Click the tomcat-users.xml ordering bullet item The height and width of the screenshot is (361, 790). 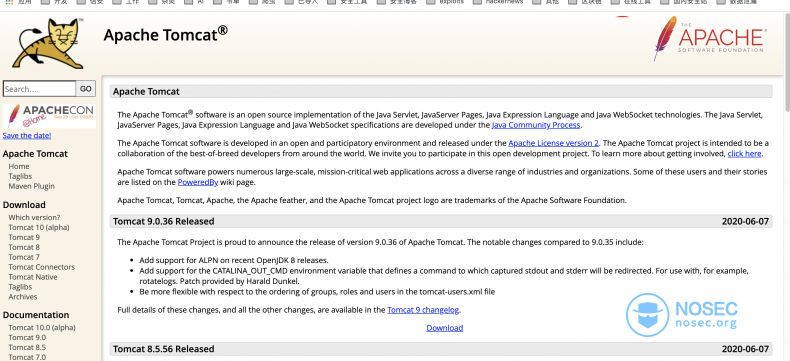317,292
